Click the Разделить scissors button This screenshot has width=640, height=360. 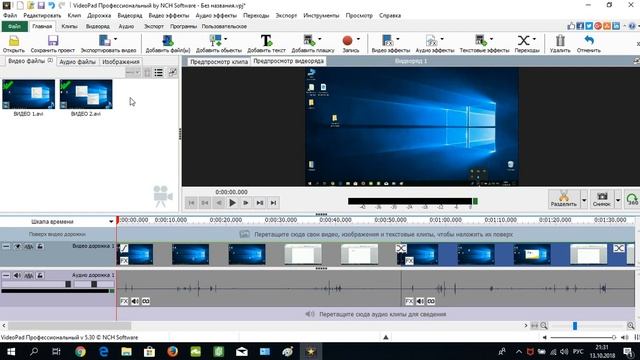click(564, 199)
